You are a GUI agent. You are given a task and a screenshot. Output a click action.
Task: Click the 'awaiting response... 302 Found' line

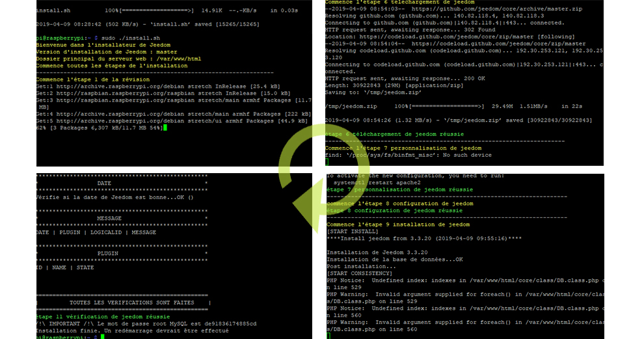410,29
